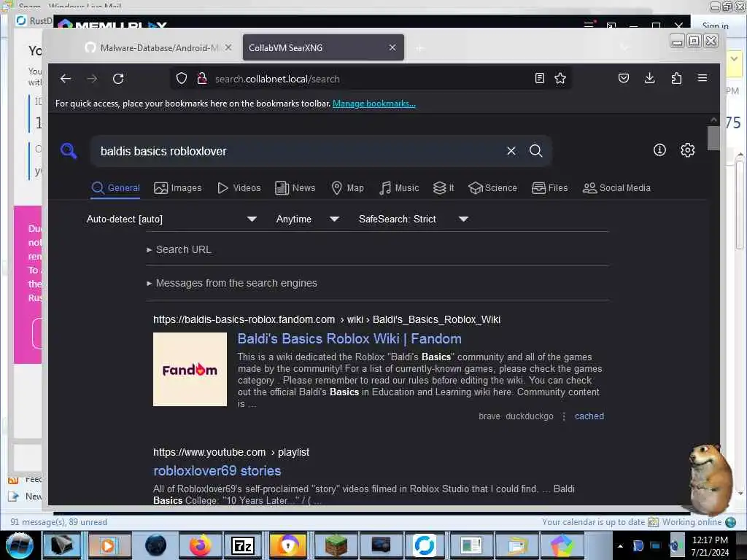Open the Map category

pos(347,188)
